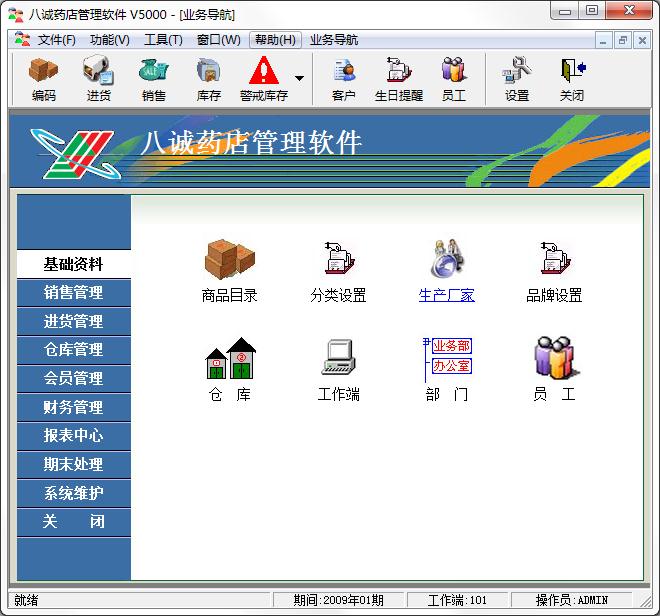Screen dimensions: 660x616
Task: Open the 帮助(H) menu
Action: pyautogui.click(x=275, y=40)
